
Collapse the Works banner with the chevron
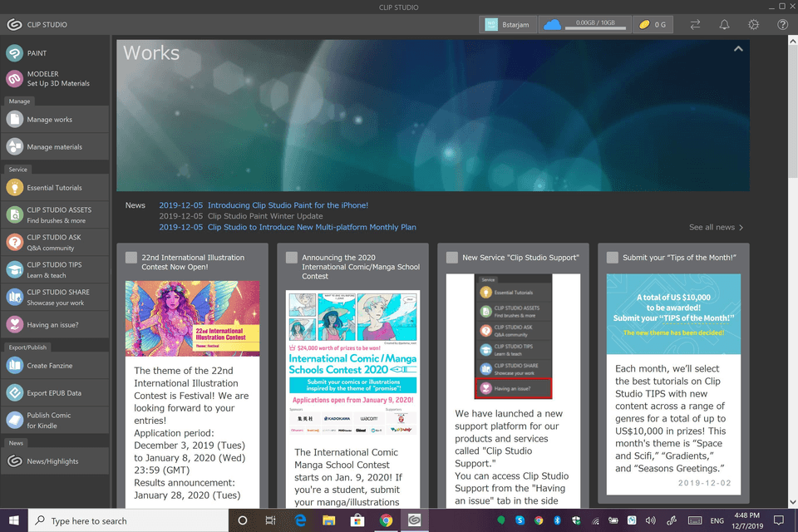click(737, 50)
